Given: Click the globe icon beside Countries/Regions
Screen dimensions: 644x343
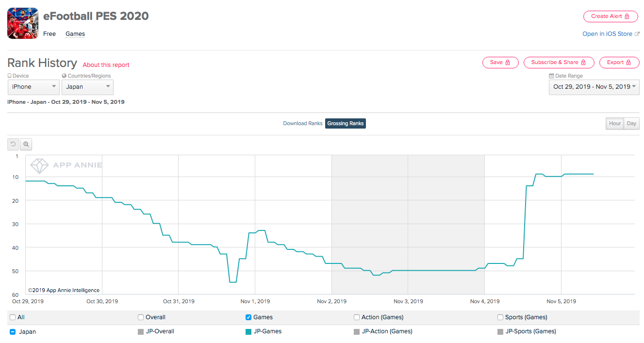Looking at the screenshot, I should [64, 76].
